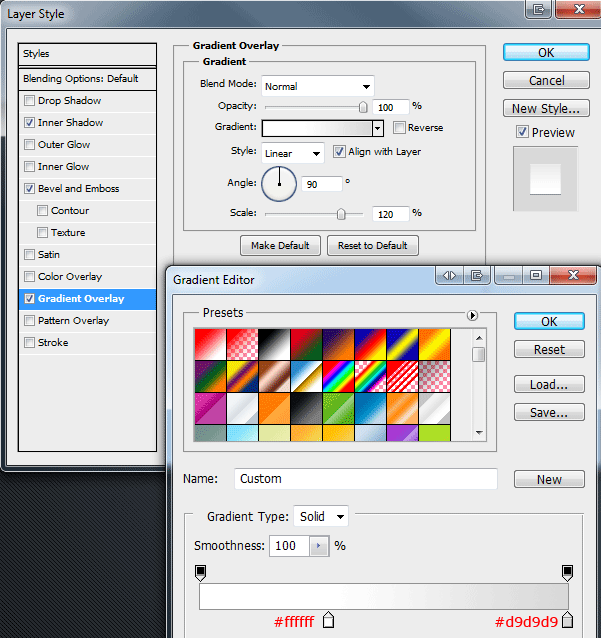Click the gradient preview bar in Layer Style
The image size is (601, 638).
(x=317, y=128)
